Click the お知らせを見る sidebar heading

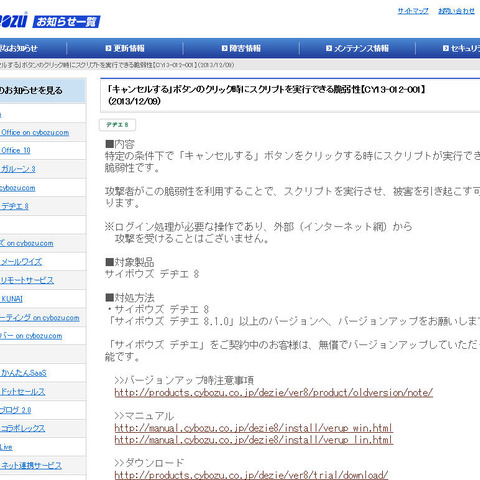click(x=31, y=91)
